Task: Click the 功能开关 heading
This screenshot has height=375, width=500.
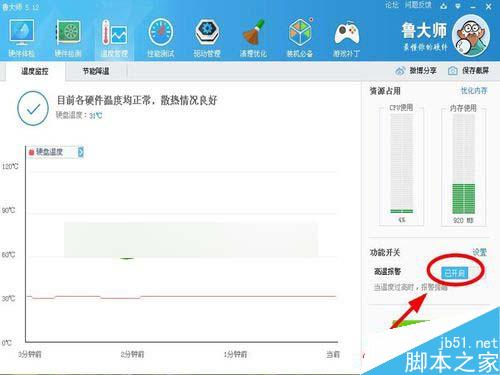Action: (x=385, y=252)
